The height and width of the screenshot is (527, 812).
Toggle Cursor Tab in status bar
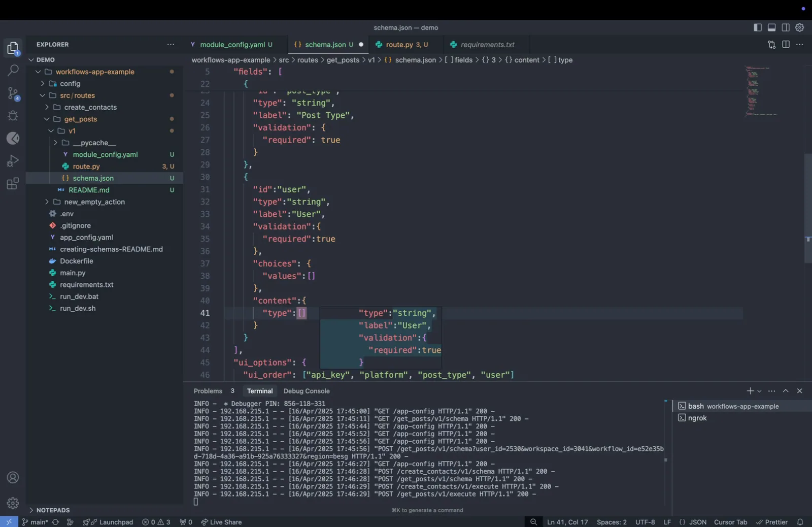click(x=730, y=522)
